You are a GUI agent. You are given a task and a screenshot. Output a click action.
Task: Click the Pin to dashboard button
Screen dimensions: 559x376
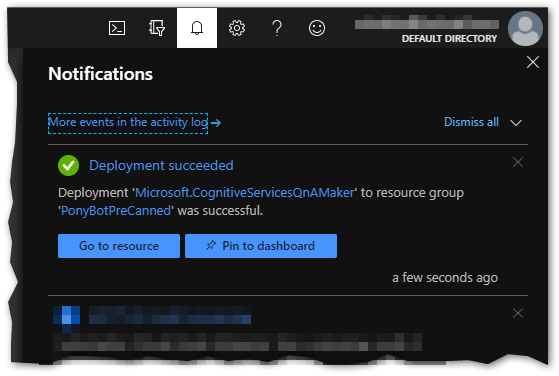coord(261,246)
